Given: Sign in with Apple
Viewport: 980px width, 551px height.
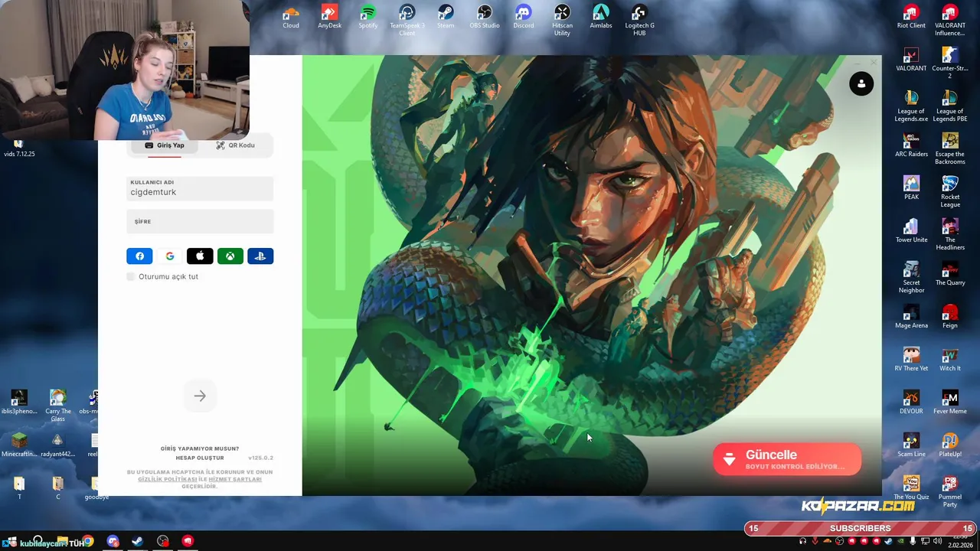Looking at the screenshot, I should 200,256.
